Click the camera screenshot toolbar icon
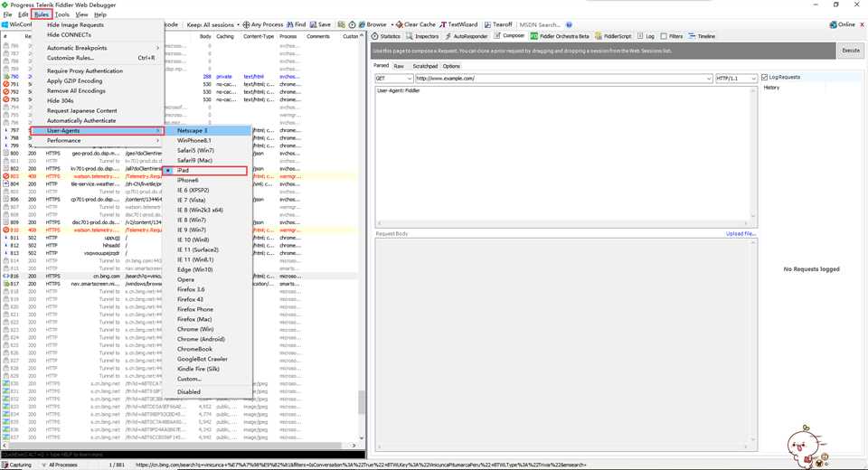This screenshot has width=868, height=470. (342, 24)
